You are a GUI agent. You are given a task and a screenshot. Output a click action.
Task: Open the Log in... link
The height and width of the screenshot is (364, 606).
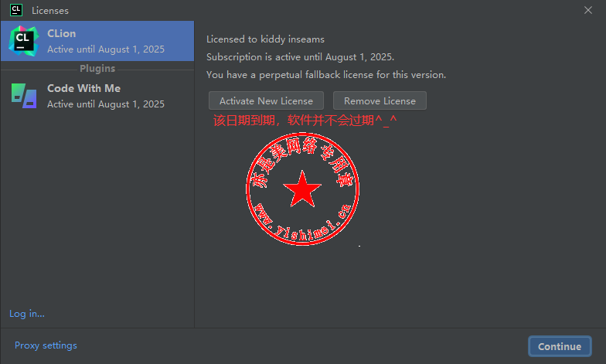pyautogui.click(x=26, y=314)
